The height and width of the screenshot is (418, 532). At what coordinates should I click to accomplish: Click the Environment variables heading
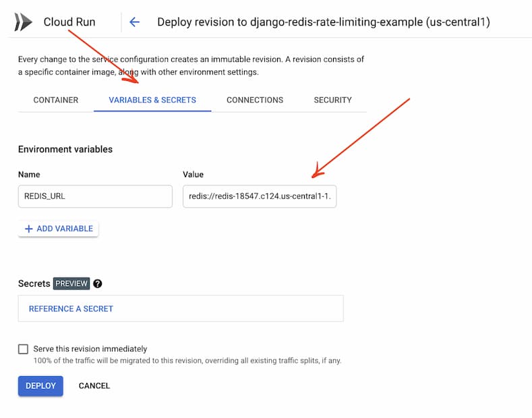(x=65, y=149)
